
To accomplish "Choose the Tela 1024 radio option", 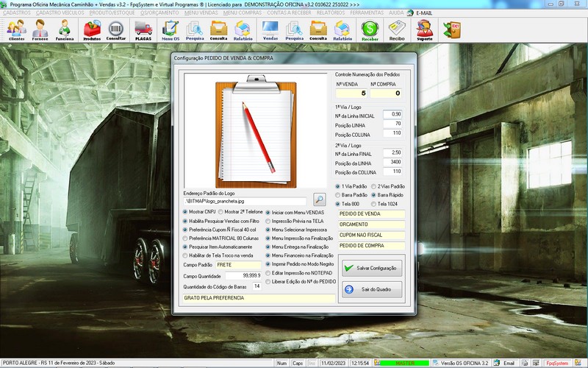I will pos(373,204).
